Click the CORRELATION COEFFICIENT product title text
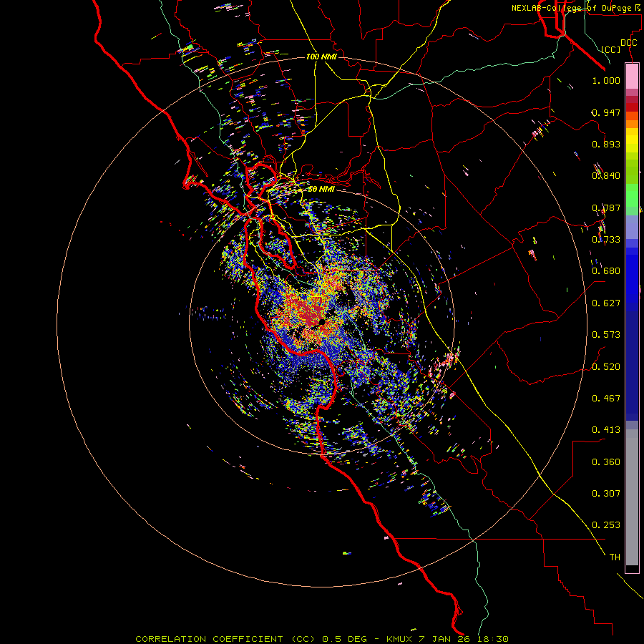This screenshot has height=644, width=644. coord(225,639)
